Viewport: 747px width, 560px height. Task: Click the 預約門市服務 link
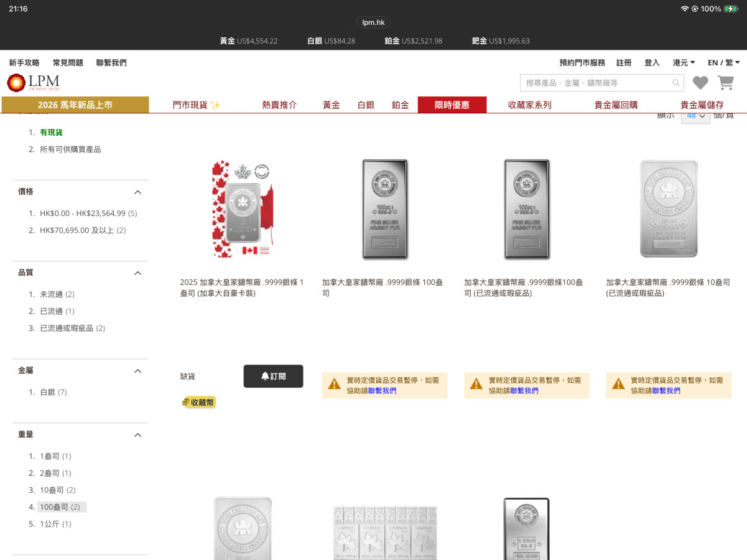[x=582, y=63]
